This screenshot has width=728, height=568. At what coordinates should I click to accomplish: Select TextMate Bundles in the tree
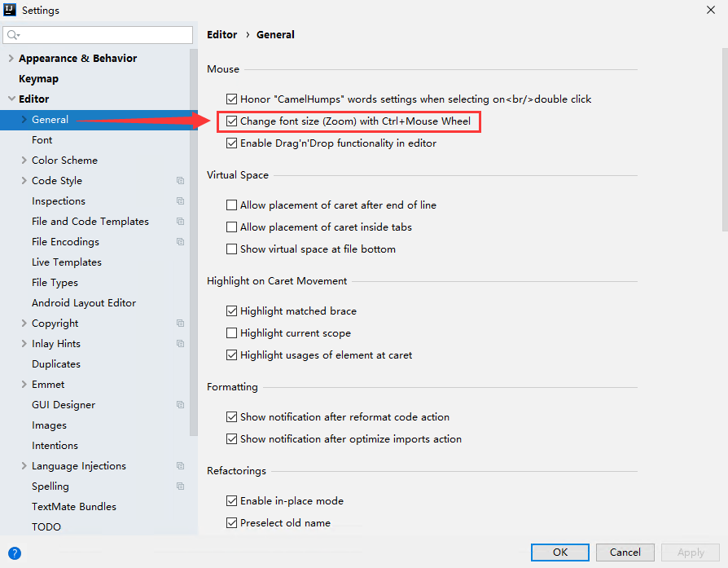pos(74,507)
